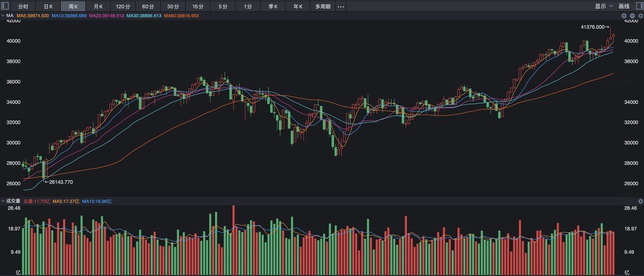This screenshot has width=644, height=276.
Task: Click the MA10:39366.689 legend value
Action: (x=69, y=16)
